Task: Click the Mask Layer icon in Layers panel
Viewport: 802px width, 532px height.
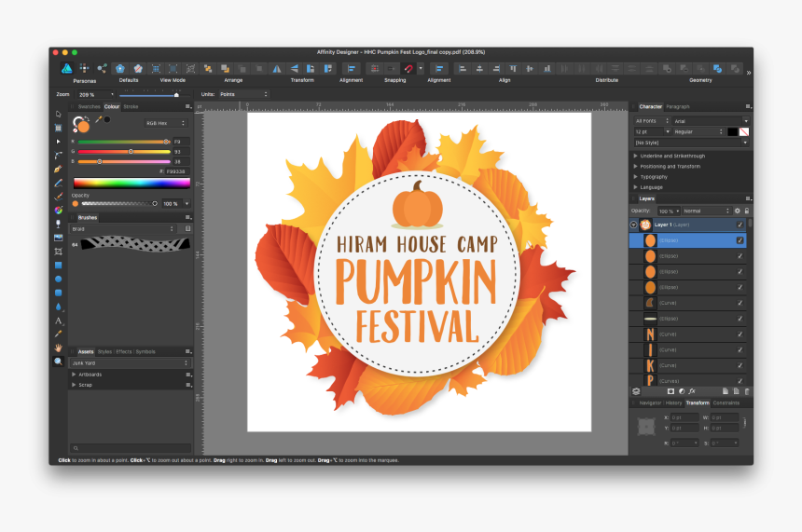Action: [x=671, y=391]
